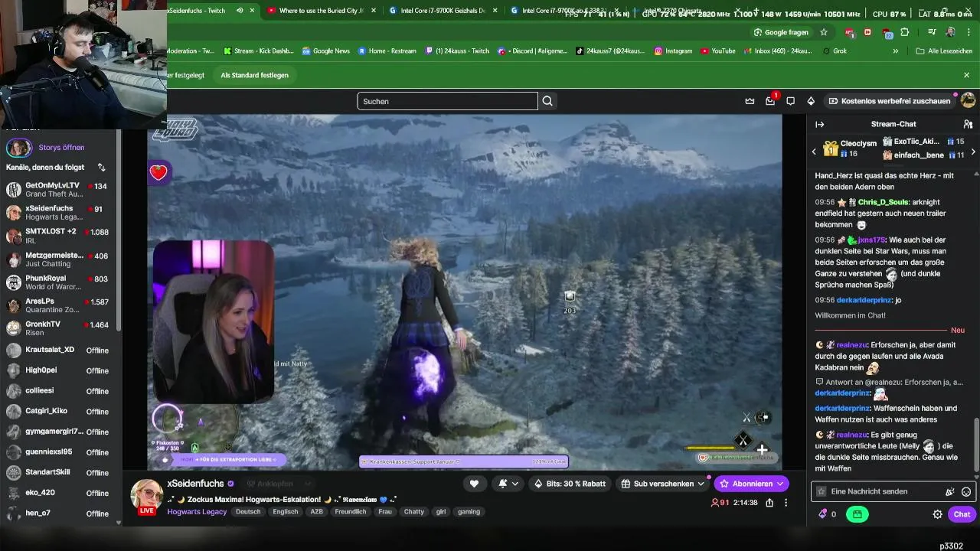The image size is (980, 551).
Task: Open the Stream Kick Dashboard bookmark
Action: (x=259, y=51)
